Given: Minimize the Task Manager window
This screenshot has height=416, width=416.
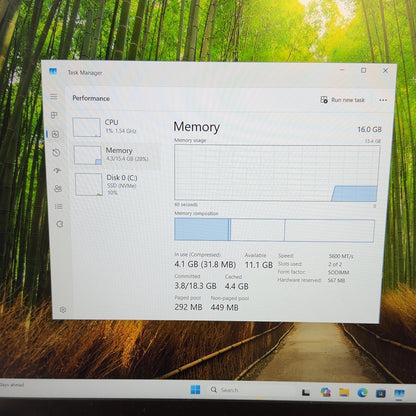Looking at the screenshot, I should [342, 70].
